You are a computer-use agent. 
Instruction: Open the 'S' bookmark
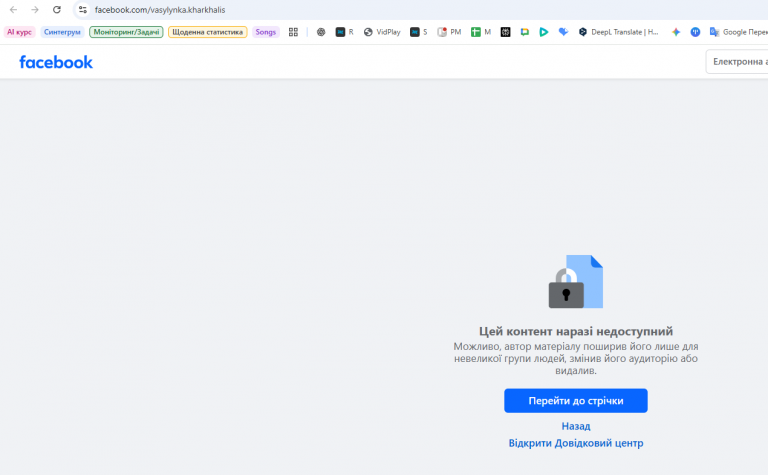click(x=419, y=32)
